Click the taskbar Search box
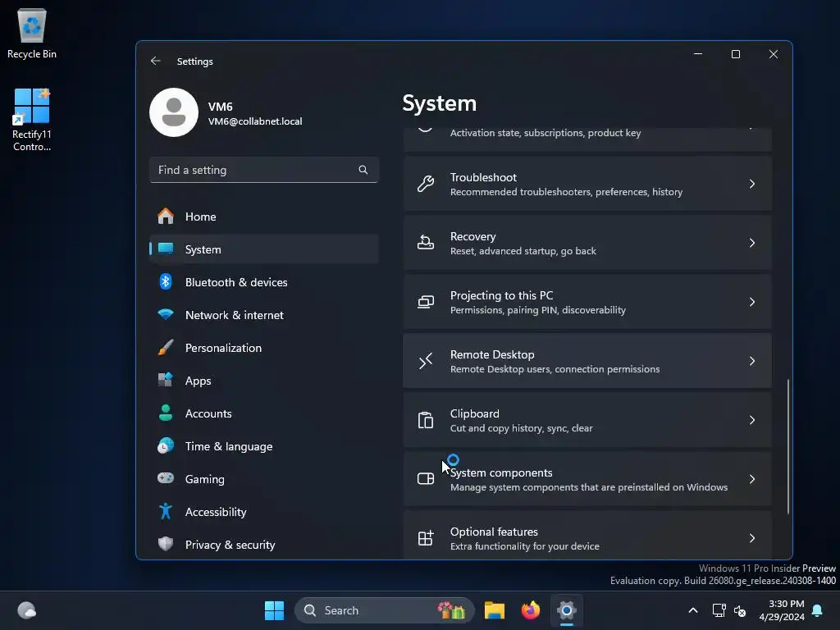 coord(384,610)
